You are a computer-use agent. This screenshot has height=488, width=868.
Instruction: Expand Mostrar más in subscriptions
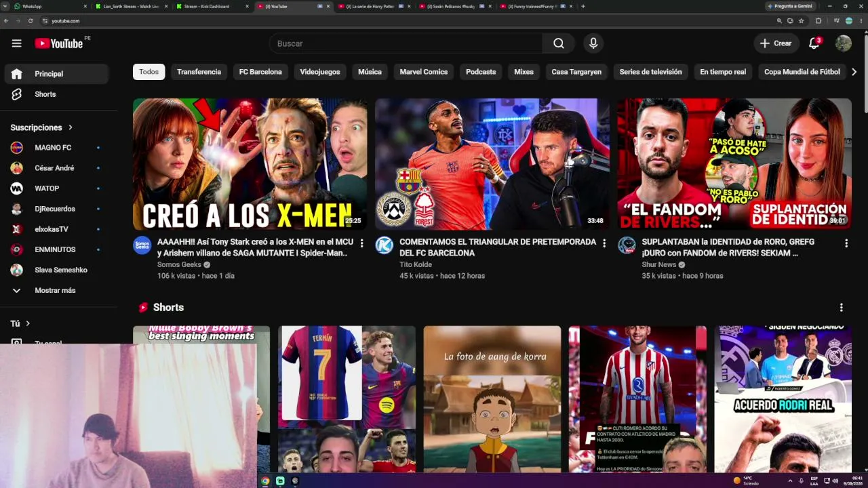click(x=55, y=290)
